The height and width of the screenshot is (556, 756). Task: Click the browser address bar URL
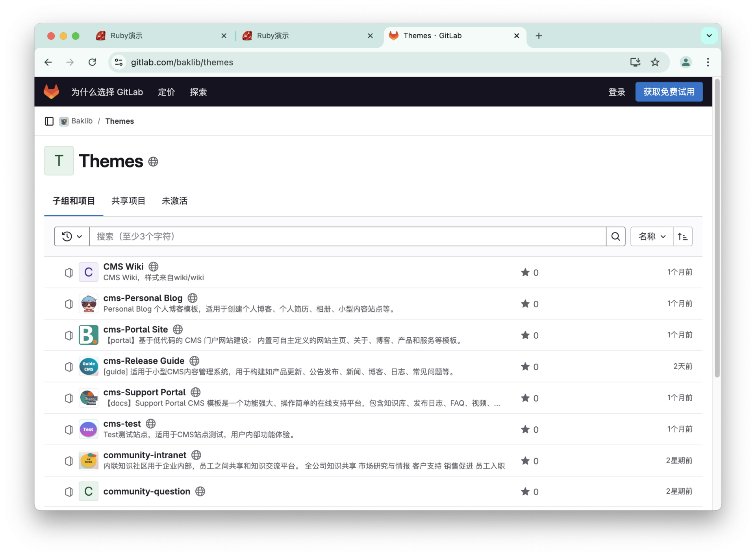[182, 62]
